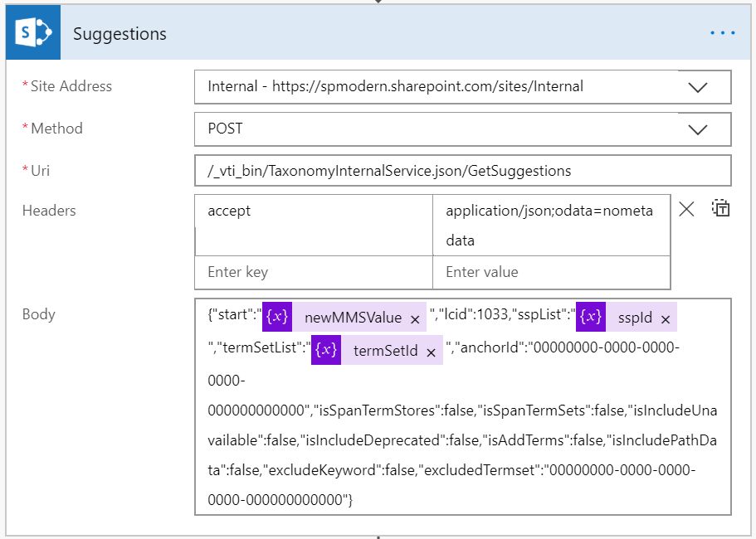The width and height of the screenshot is (756, 539).
Task: Click the Suggestions action title
Action: [119, 34]
